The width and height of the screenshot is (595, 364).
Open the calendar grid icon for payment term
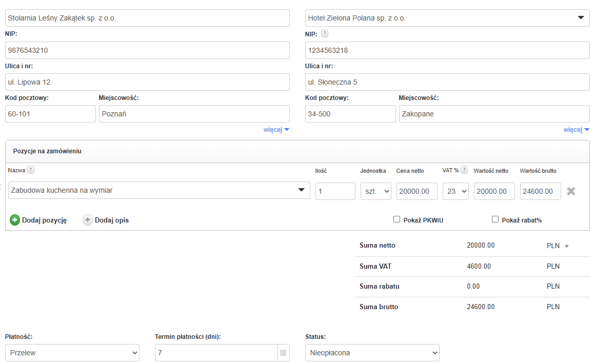(283, 353)
